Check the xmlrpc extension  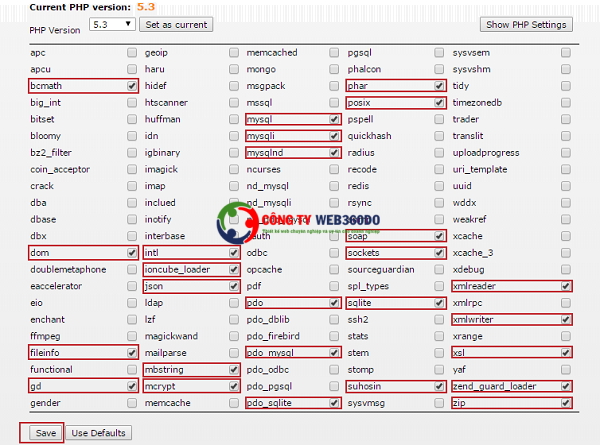[566, 303]
